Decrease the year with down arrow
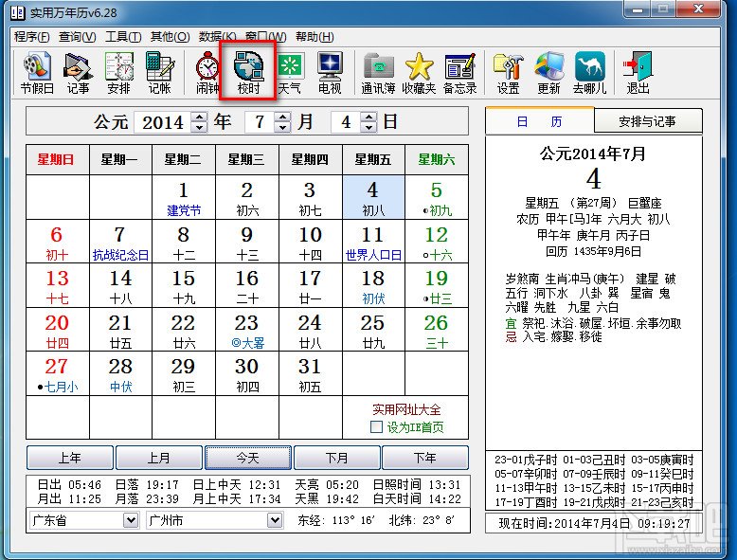 pos(200,127)
